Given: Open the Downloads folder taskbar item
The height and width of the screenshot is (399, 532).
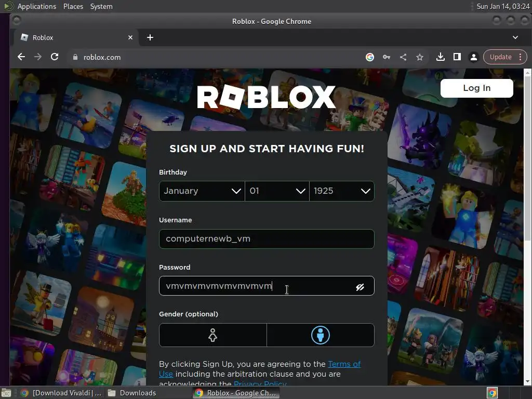Looking at the screenshot, I should 132,393.
